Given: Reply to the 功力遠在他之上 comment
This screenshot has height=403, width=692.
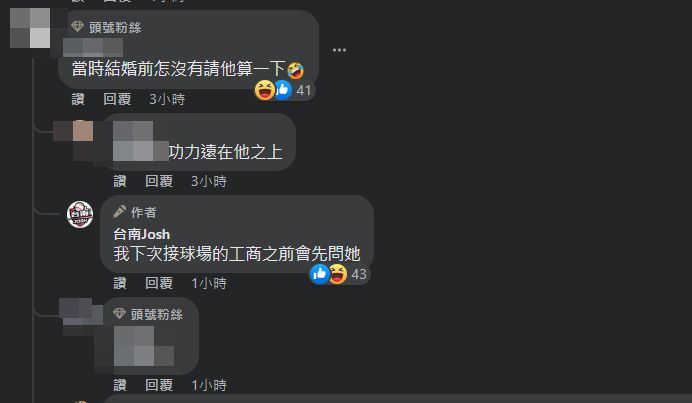Looking at the screenshot, I should pyautogui.click(x=159, y=181).
